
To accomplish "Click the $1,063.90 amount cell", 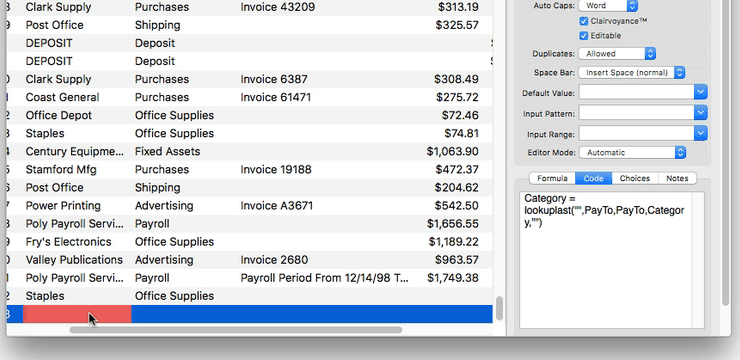I will [453, 151].
